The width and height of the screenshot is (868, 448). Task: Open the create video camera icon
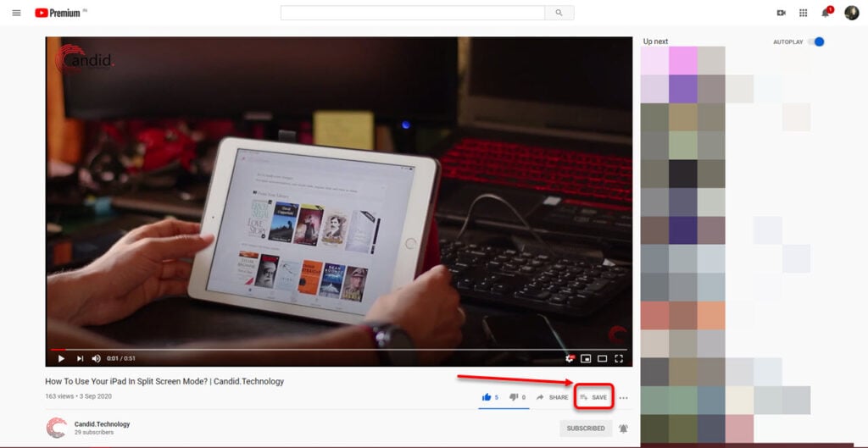pyautogui.click(x=781, y=13)
